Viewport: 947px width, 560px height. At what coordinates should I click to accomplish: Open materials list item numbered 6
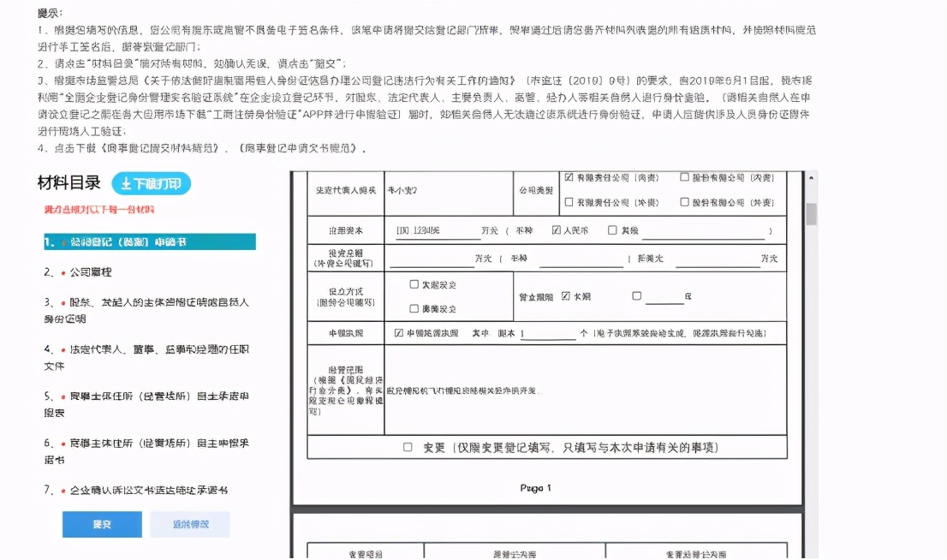click(x=146, y=452)
